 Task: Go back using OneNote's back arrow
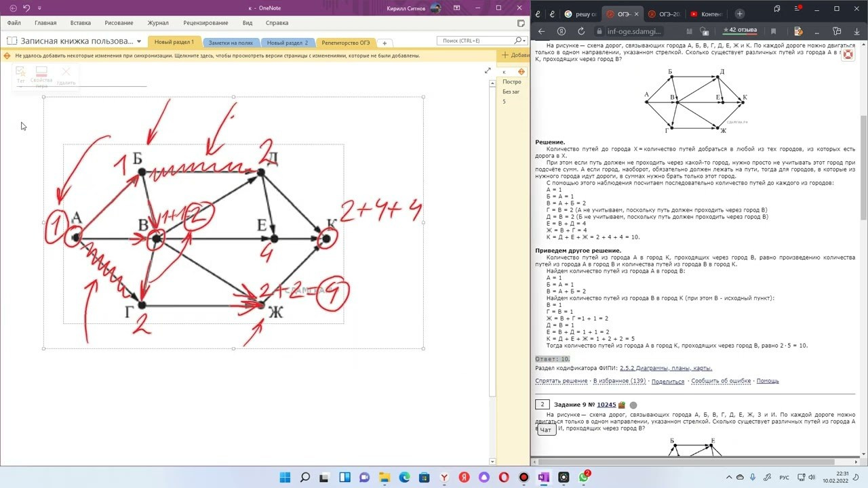click(13, 8)
